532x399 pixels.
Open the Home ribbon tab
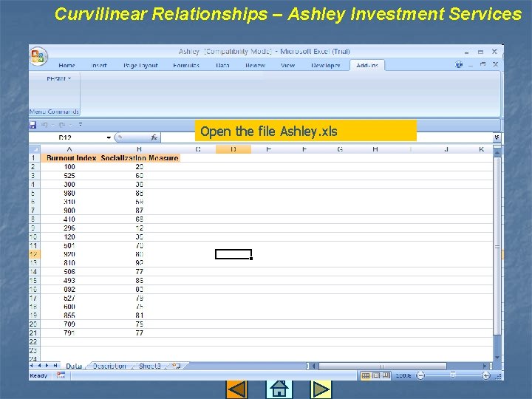66,65
